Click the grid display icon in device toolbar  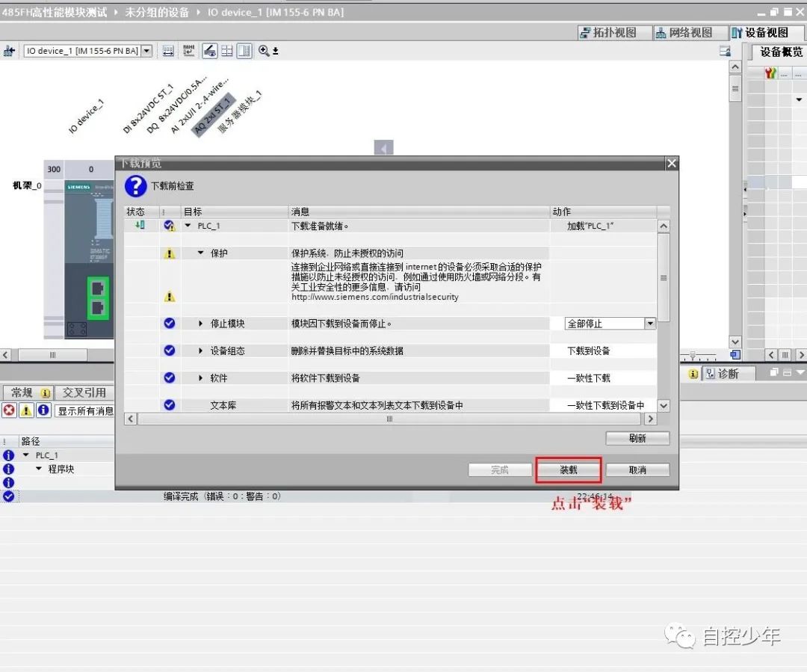click(x=226, y=51)
